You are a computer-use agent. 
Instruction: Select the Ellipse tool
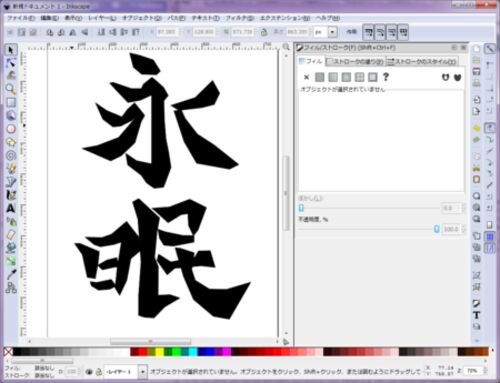[x=11, y=129]
